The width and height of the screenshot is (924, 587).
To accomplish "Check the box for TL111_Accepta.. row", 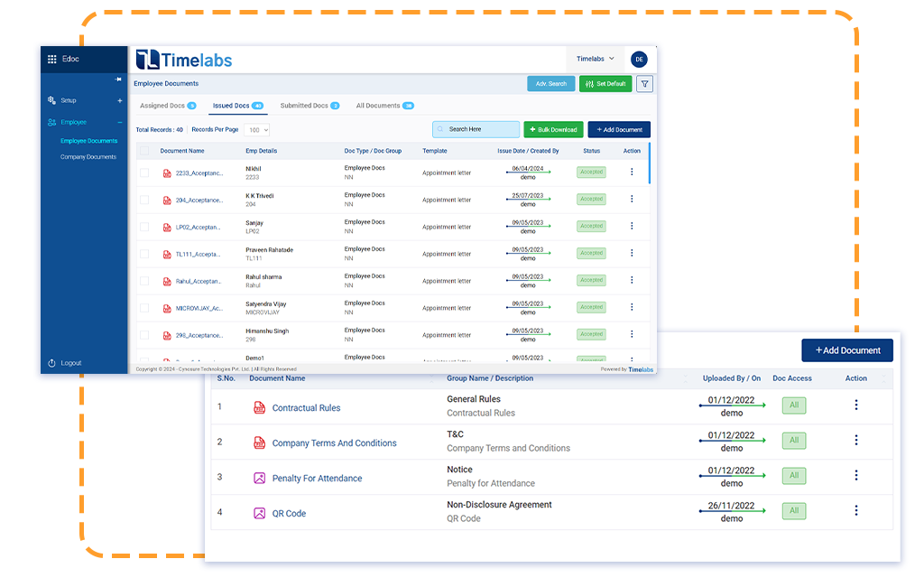I will pos(144,255).
